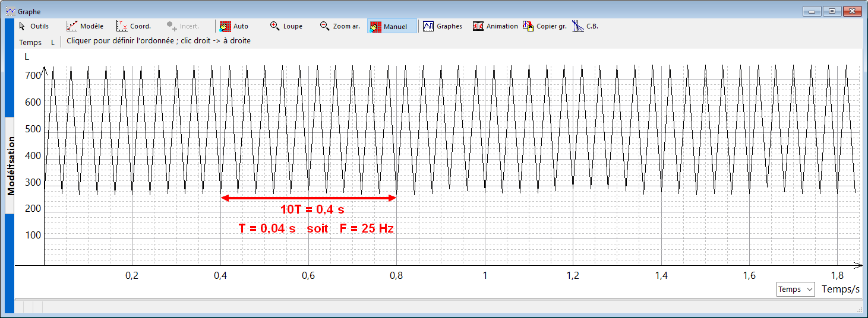This screenshot has height=318, width=868.
Task: Click the 700 ordinate label
Action: [33, 76]
